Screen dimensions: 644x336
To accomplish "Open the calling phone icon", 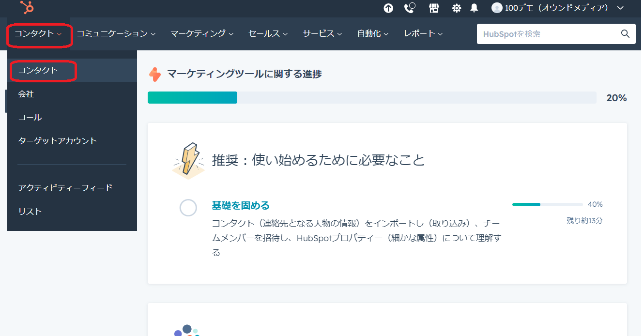I will pyautogui.click(x=410, y=8).
